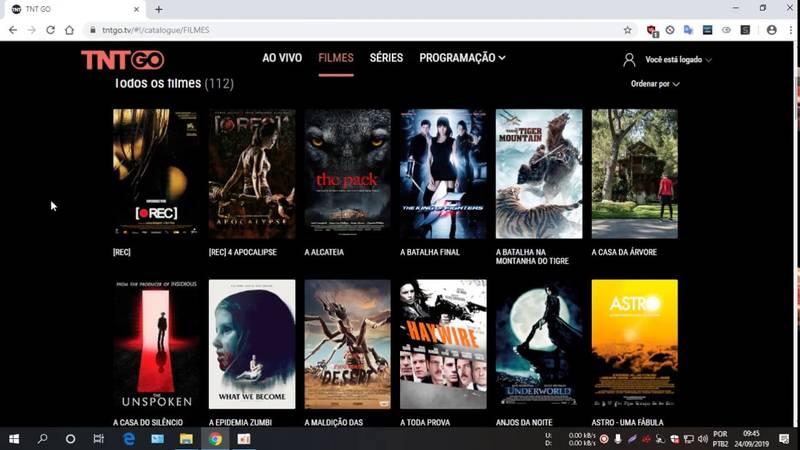
Task: Open the red shield extension icon
Action: (652, 31)
